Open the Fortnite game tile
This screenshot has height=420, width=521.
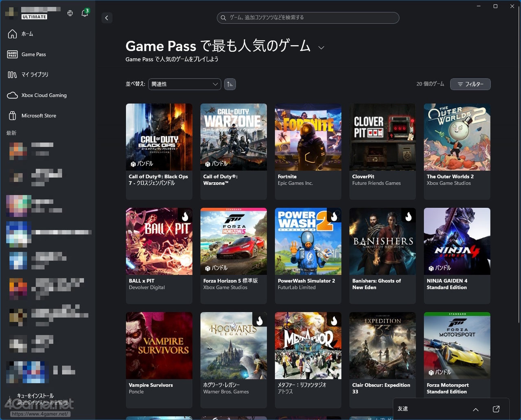pyautogui.click(x=308, y=151)
